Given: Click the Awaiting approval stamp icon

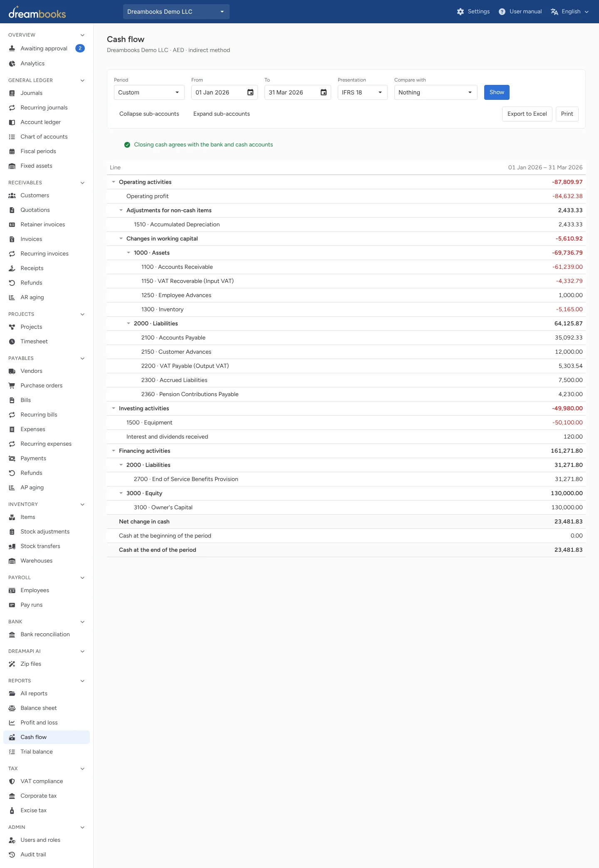Looking at the screenshot, I should pyautogui.click(x=12, y=48).
